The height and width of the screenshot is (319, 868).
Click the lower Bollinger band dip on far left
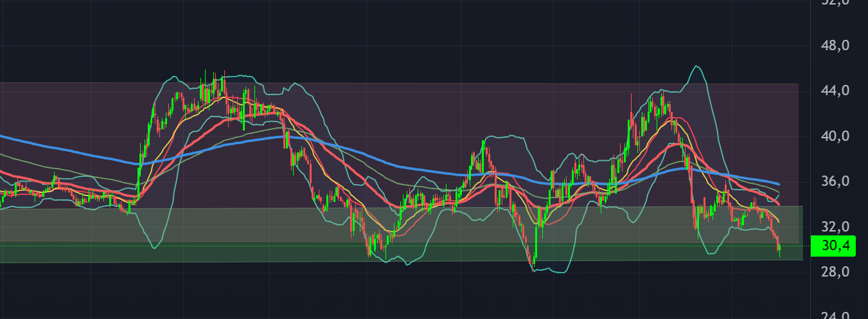(153, 248)
